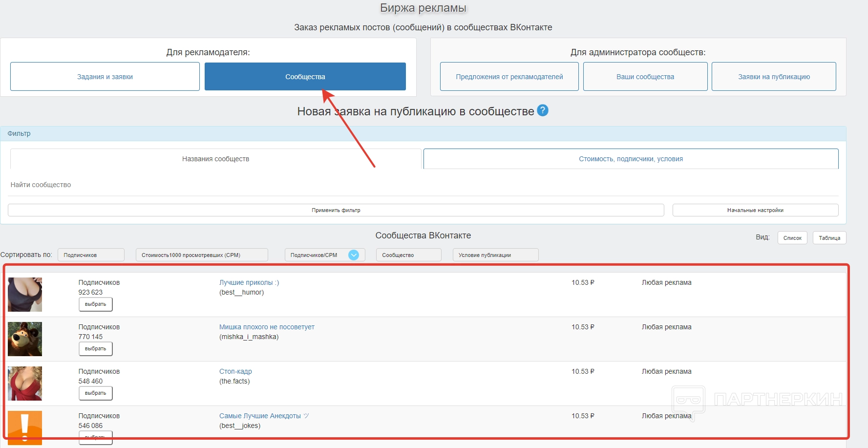868x448 pixels.
Task: Switch view to Список
Action: tap(792, 238)
